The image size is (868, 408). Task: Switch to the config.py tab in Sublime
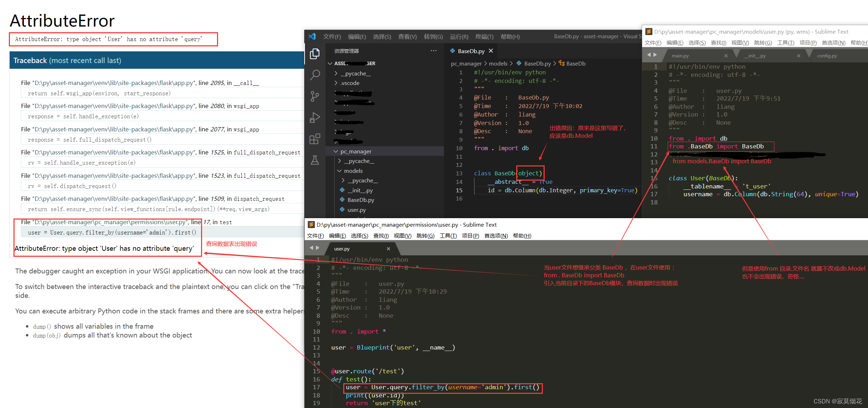(827, 56)
